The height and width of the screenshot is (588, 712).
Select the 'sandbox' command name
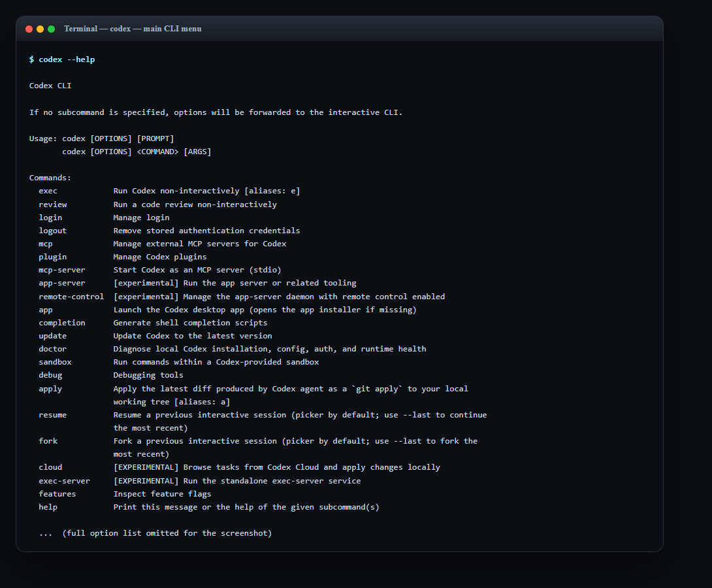[55, 362]
